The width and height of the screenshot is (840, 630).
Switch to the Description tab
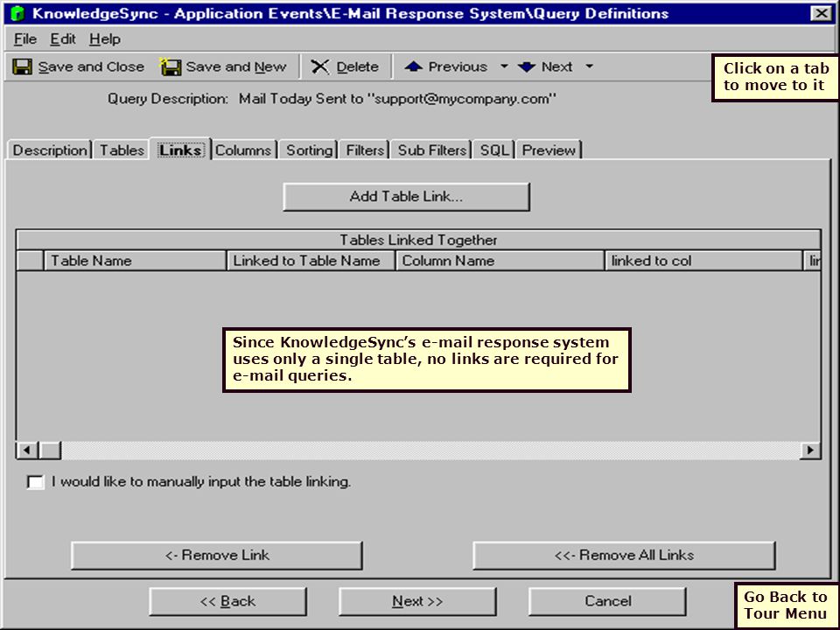tap(50, 150)
